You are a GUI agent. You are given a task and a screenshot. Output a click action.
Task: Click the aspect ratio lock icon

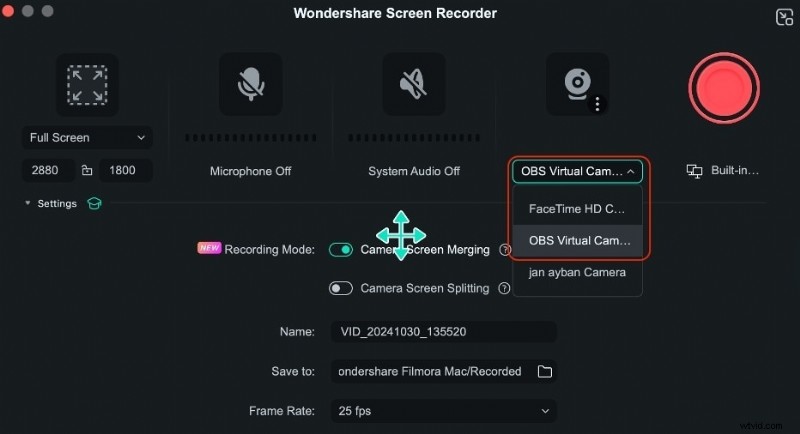tap(86, 171)
